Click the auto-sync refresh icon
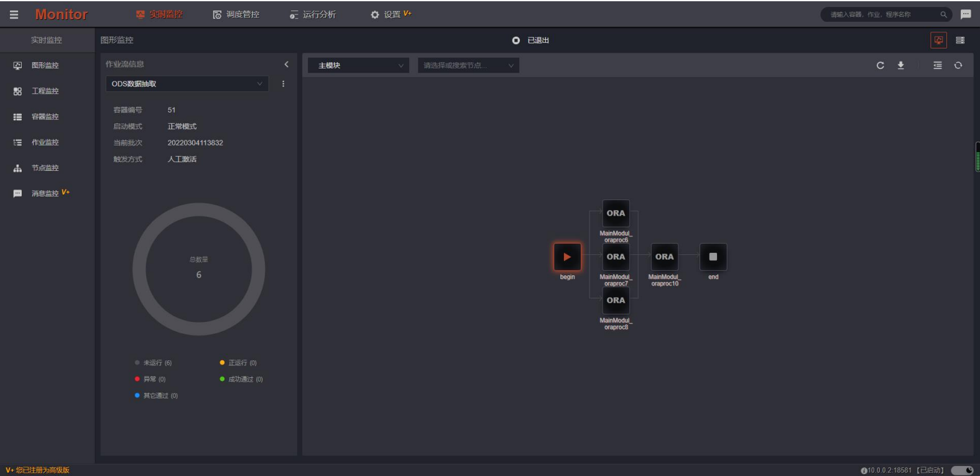 [x=958, y=65]
